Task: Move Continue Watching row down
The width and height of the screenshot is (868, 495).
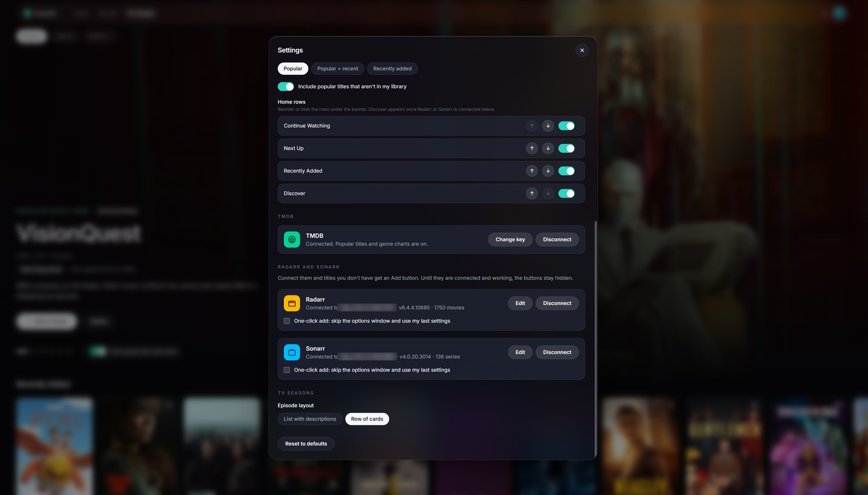Action: pyautogui.click(x=548, y=126)
